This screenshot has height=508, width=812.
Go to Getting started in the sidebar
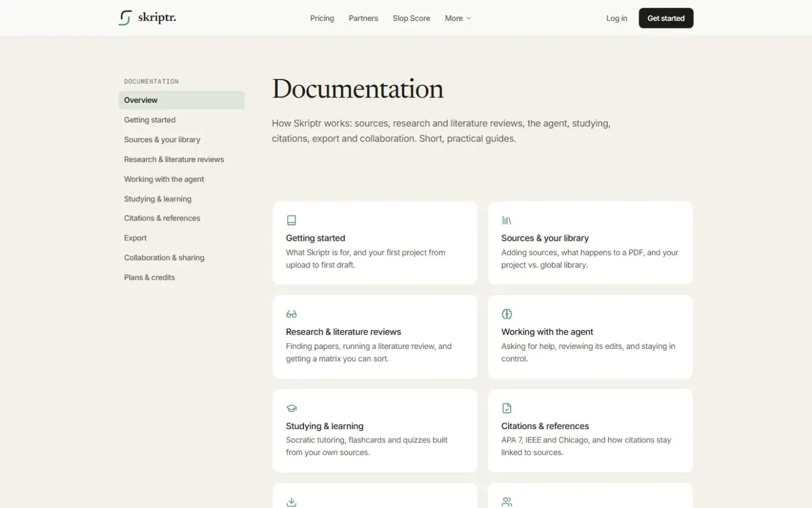[150, 120]
